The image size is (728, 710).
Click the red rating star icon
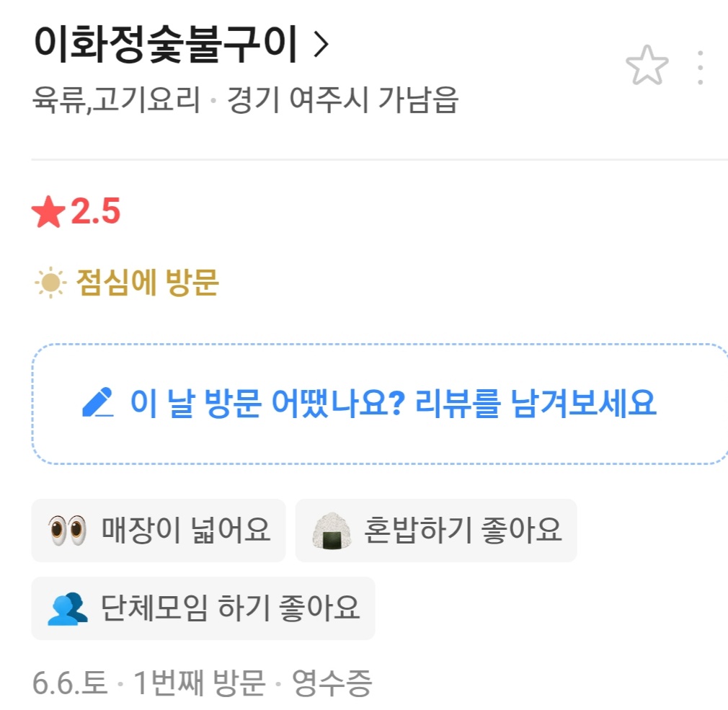[48, 212]
